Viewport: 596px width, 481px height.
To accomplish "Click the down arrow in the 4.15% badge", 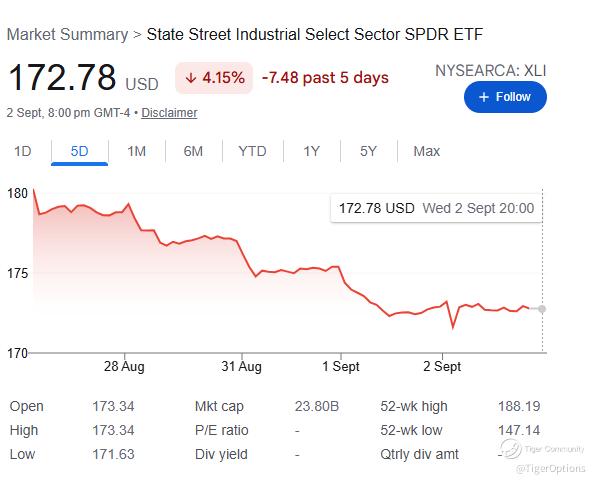I will click(x=190, y=78).
